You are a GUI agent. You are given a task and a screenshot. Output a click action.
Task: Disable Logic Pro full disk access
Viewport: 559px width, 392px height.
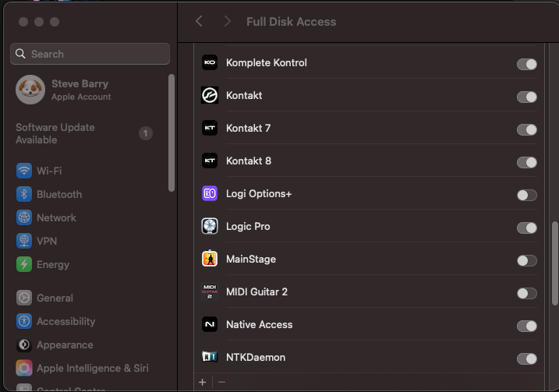click(x=526, y=228)
